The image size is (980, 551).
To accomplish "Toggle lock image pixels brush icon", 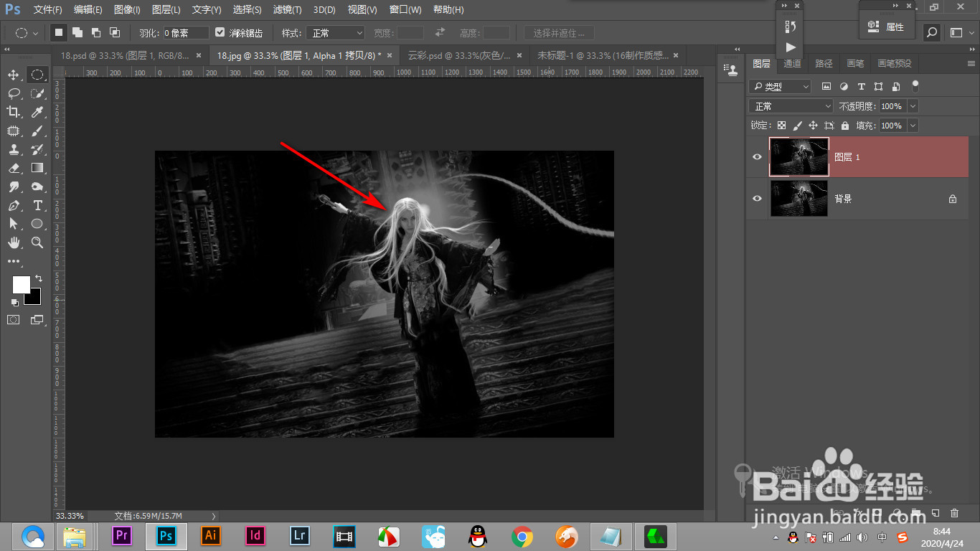I will (x=798, y=126).
